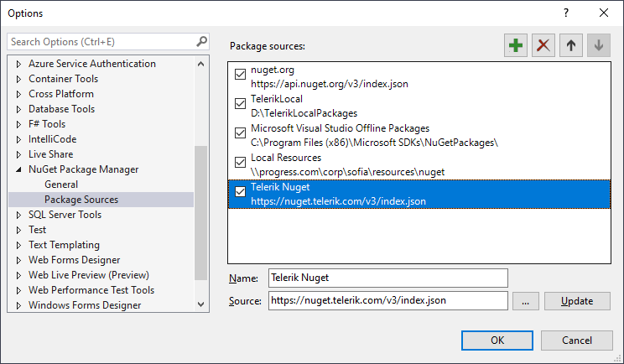Click the Cancel button

[x=577, y=341]
